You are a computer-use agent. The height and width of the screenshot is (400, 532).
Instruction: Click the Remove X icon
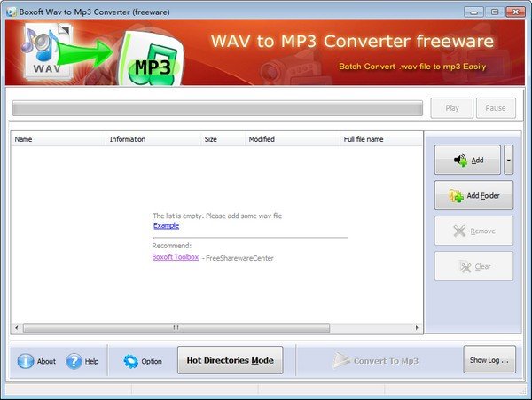point(459,231)
